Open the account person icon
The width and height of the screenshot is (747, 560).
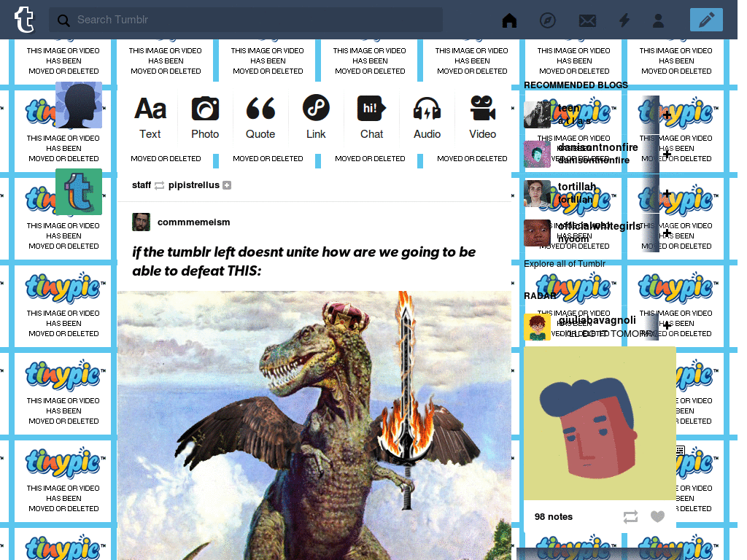click(x=659, y=20)
